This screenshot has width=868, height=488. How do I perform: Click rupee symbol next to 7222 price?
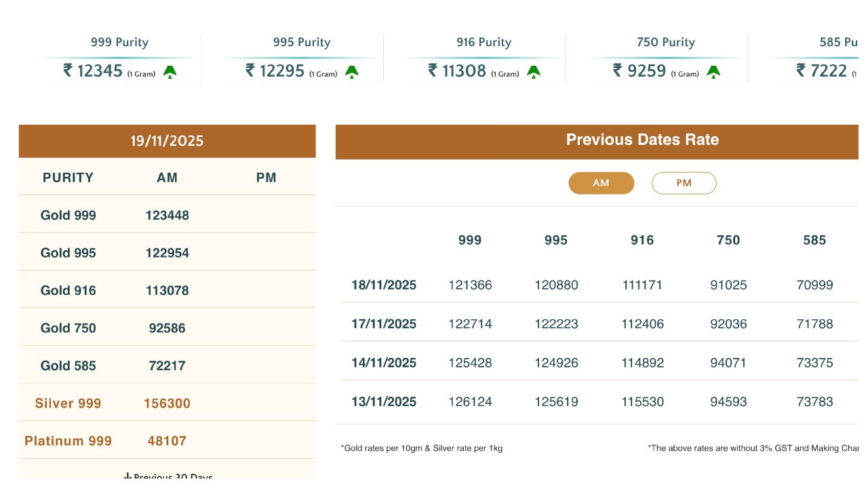(x=801, y=70)
